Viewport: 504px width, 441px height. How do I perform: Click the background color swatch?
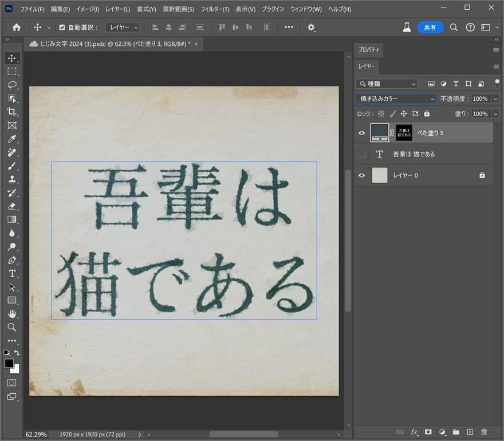point(16,370)
